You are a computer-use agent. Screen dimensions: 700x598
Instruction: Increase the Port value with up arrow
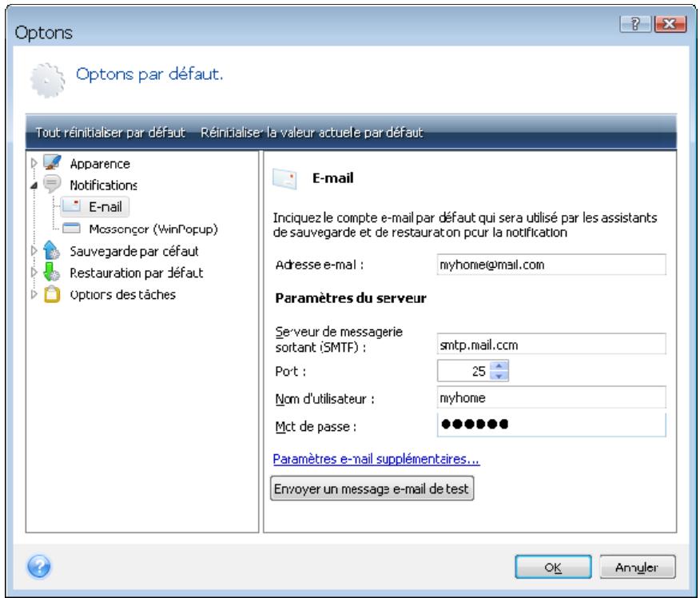(x=499, y=366)
